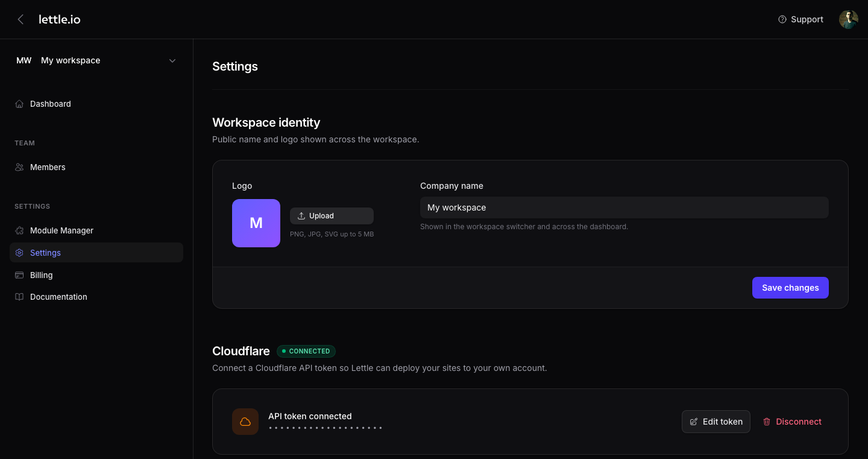The width and height of the screenshot is (868, 459).
Task: Click the Dashboard home icon
Action: [19, 104]
